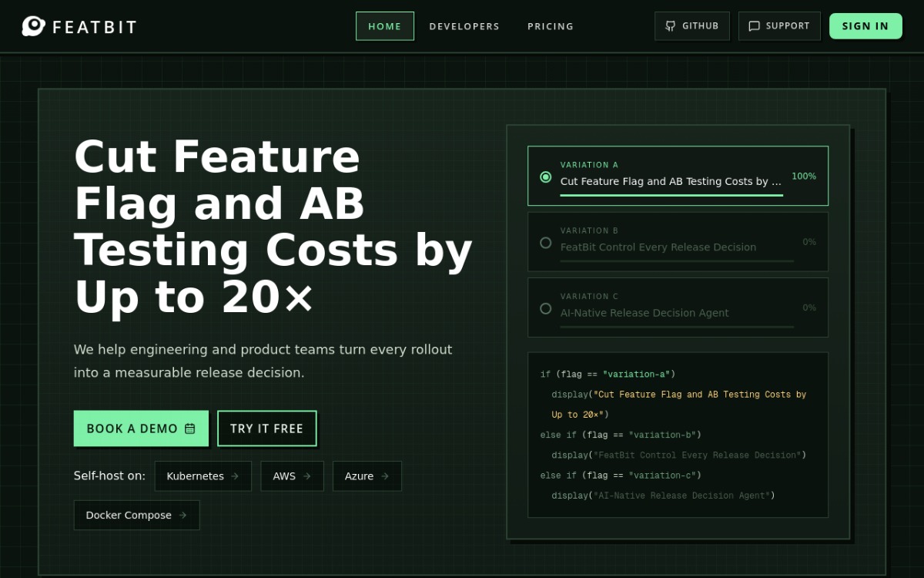924x578 pixels.
Task: Click the subheading about measurable release decision
Action: pos(263,361)
